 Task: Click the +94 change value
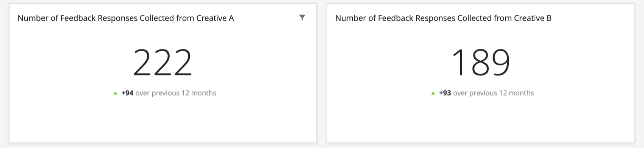pyautogui.click(x=127, y=93)
